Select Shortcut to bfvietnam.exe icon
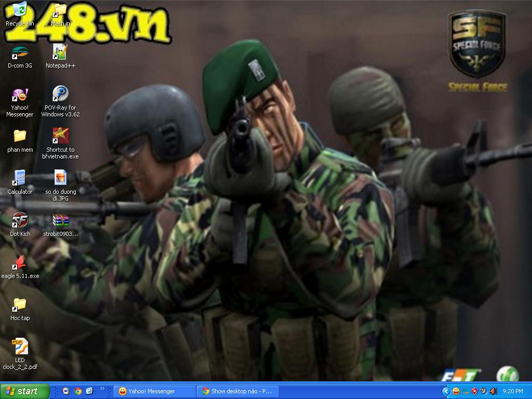 click(60, 144)
